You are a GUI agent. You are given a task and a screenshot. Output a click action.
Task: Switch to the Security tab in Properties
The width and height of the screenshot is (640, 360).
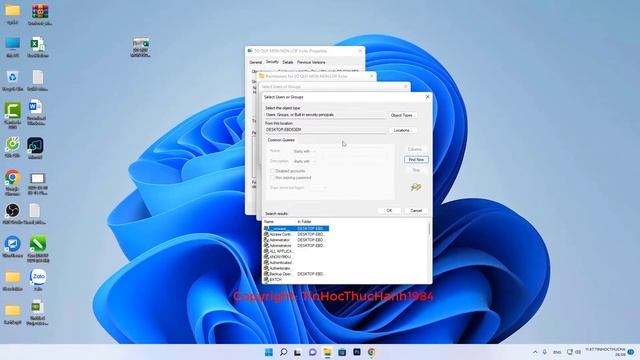(x=272, y=62)
